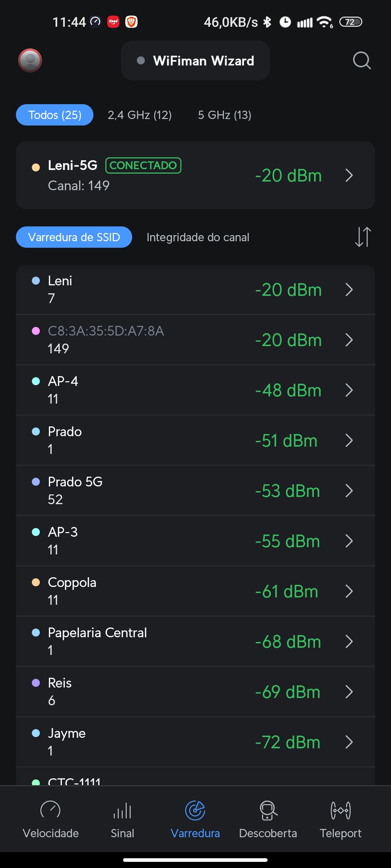Tap the CONECTADO badge on Leni-5G
Image resolution: width=391 pixels, height=868 pixels.
[143, 166]
